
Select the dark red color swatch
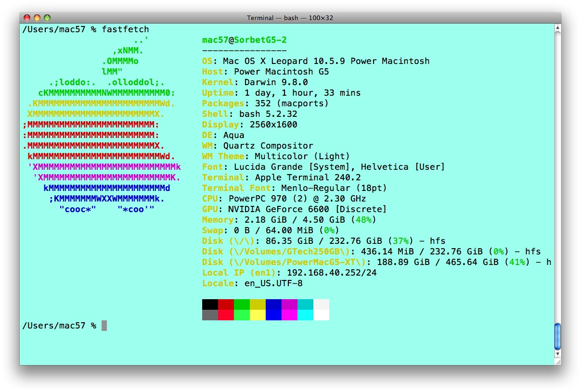(225, 304)
